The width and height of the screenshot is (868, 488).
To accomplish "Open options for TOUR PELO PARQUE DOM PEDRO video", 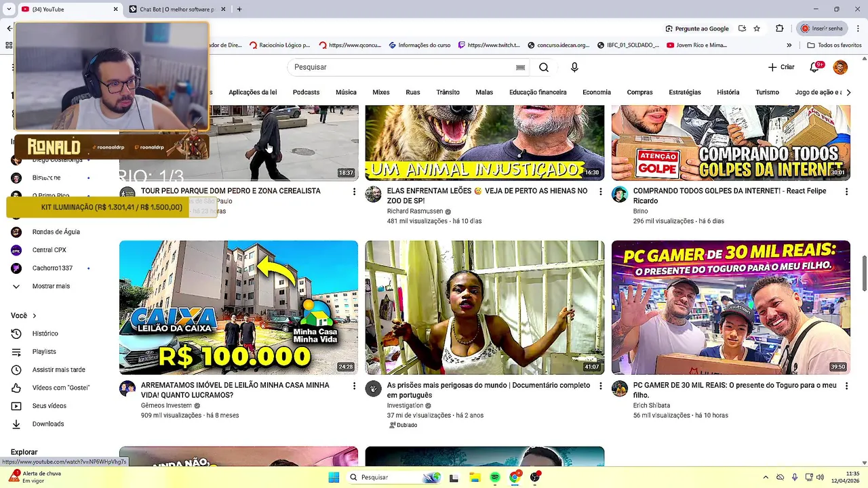I will pyautogui.click(x=354, y=192).
